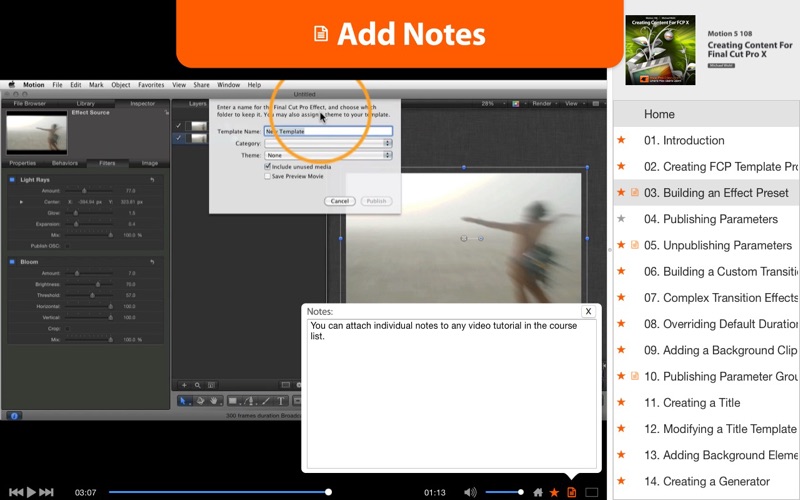Image resolution: width=800 pixels, height=500 pixels.
Task: Reset the Light Rays filter with its arrow
Action: click(152, 180)
